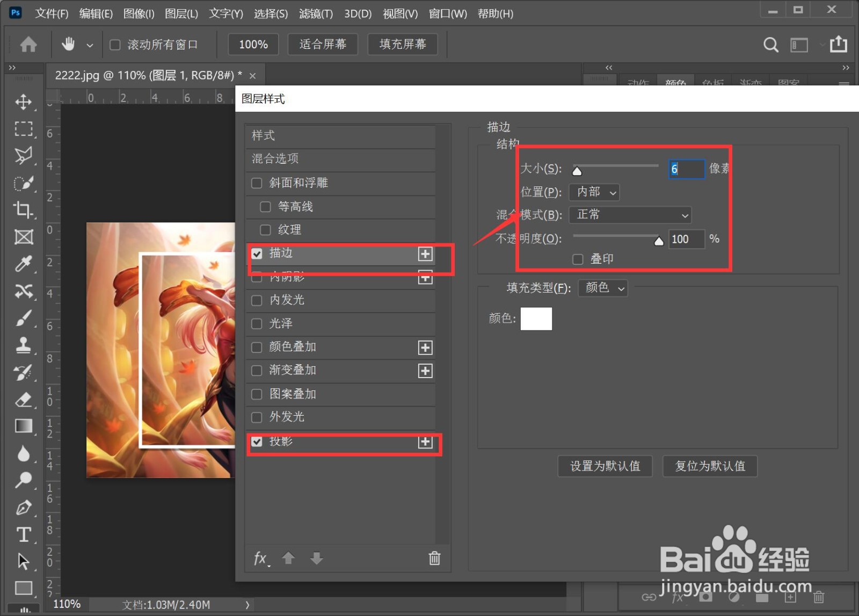This screenshot has width=859, height=616.
Task: Click the 复位为默认值 button
Action: [x=710, y=466]
